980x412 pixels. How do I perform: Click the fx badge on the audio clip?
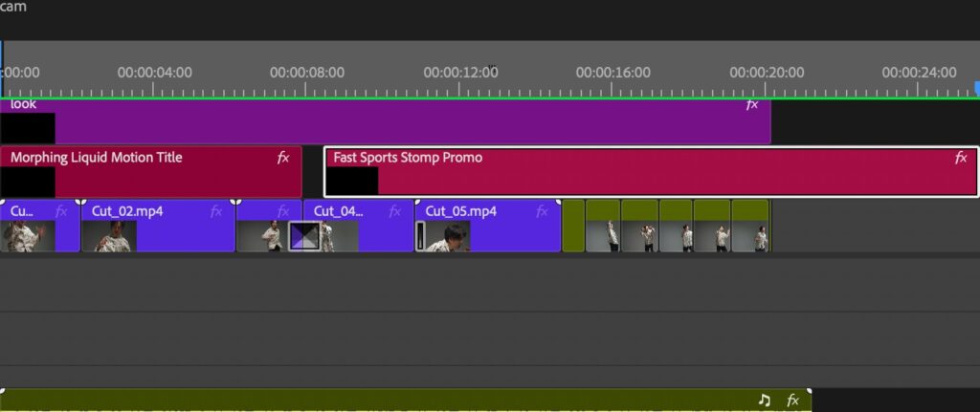tap(792, 401)
